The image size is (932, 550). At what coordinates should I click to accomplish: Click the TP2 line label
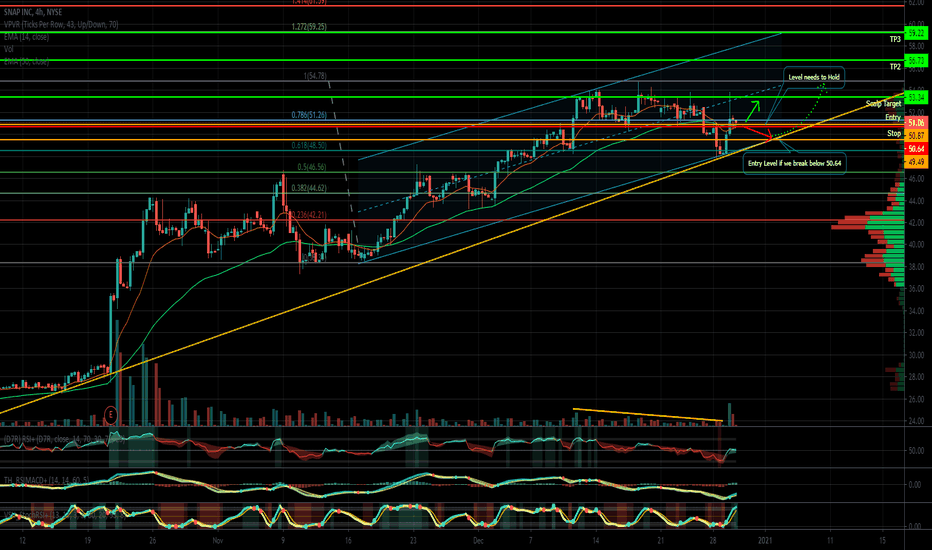click(895, 67)
